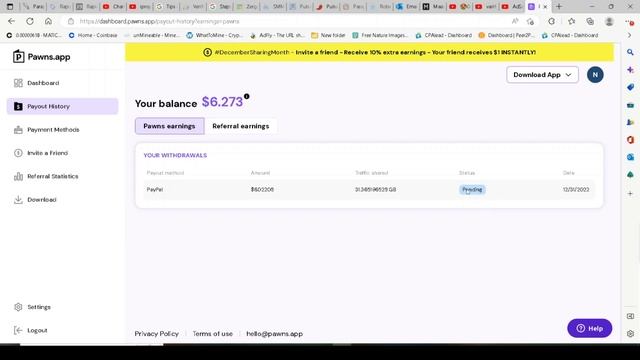Click the Pawns.app logo
Screen dimensions: 640x360
tap(41, 57)
